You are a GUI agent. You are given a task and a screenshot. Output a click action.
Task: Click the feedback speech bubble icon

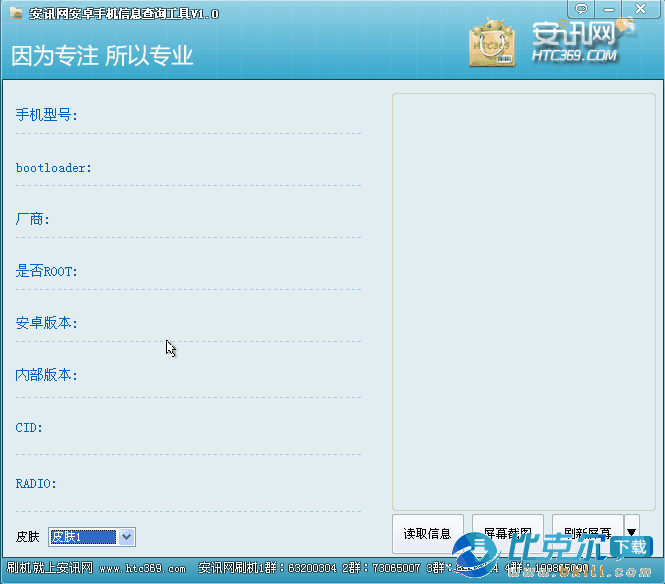pos(583,9)
